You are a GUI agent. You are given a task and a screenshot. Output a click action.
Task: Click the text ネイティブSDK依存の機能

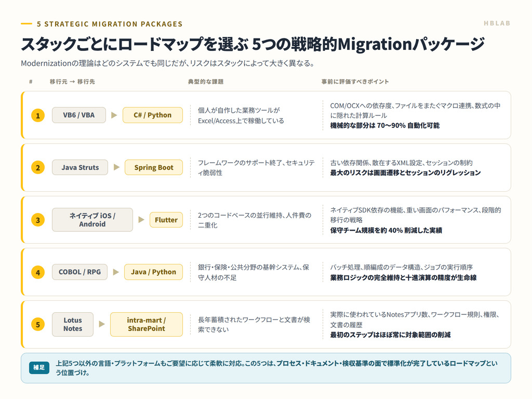tap(366, 210)
